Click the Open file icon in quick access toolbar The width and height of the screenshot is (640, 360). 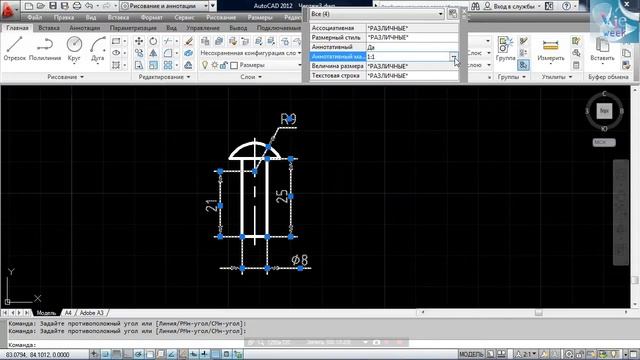point(41,6)
